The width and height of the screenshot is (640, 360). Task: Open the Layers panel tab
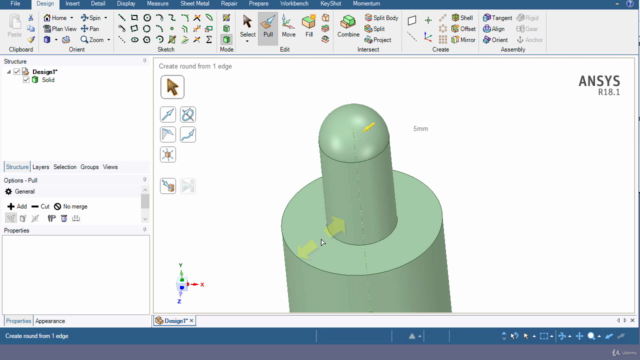pyautogui.click(x=40, y=167)
